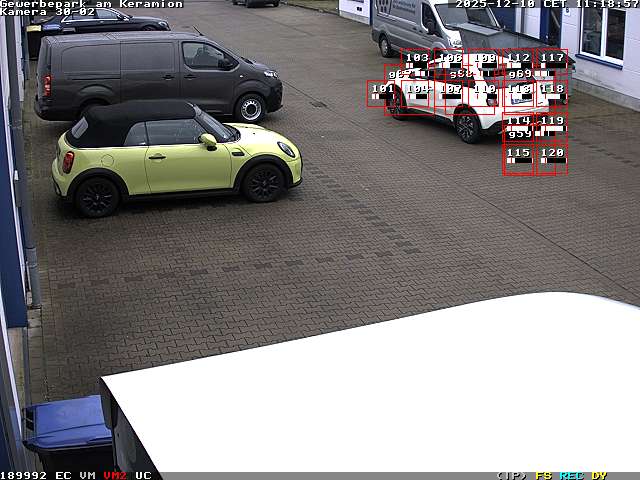Image resolution: width=640 pixels, height=480 pixels.
Task: Click motion zone labeled 112
Action: click(518, 62)
